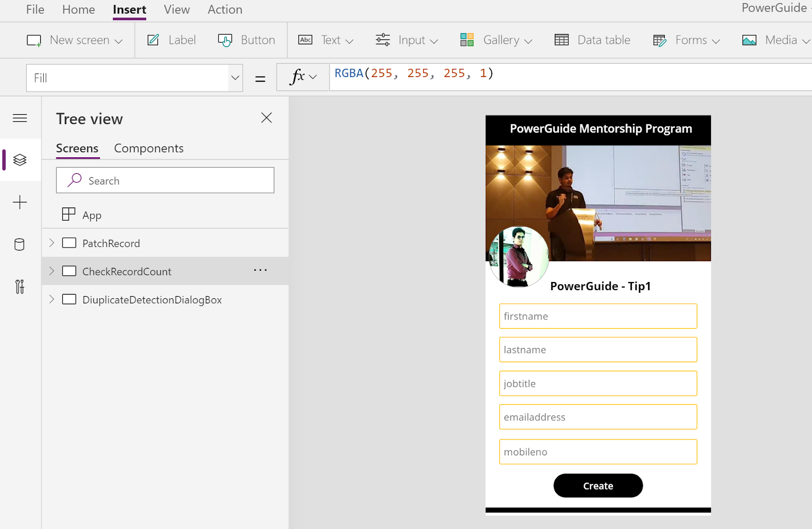The image size is (812, 529).
Task: Open the Advanced tools icon in the sidebar
Action: (20, 287)
